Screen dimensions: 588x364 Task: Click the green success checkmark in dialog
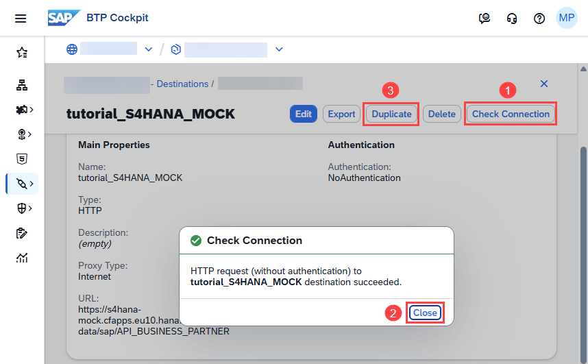(x=196, y=241)
